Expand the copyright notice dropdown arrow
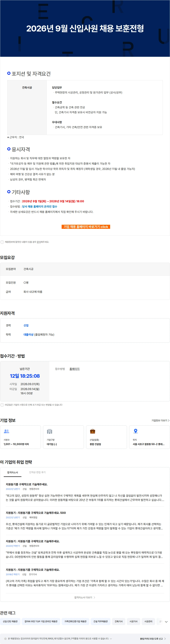Screen dimensions: 170x644 pyautogui.click(x=111, y=639)
